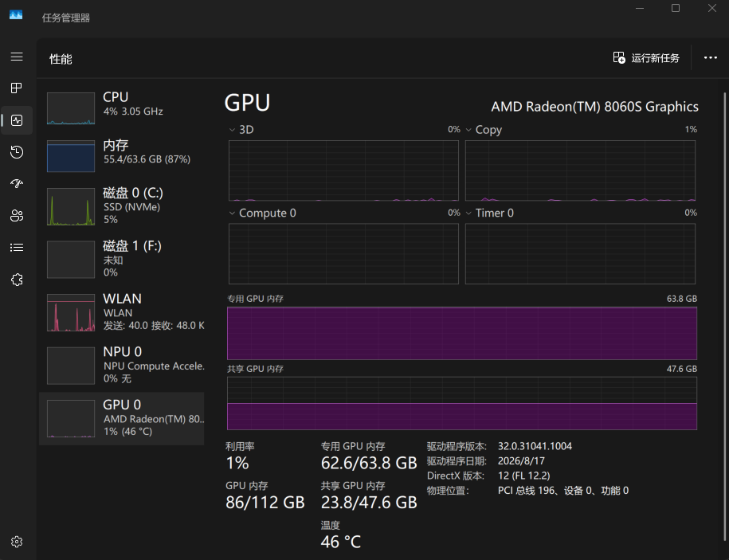Screen dimensions: 729x560
Task: Select the 内存 memory entry
Action: (x=122, y=155)
